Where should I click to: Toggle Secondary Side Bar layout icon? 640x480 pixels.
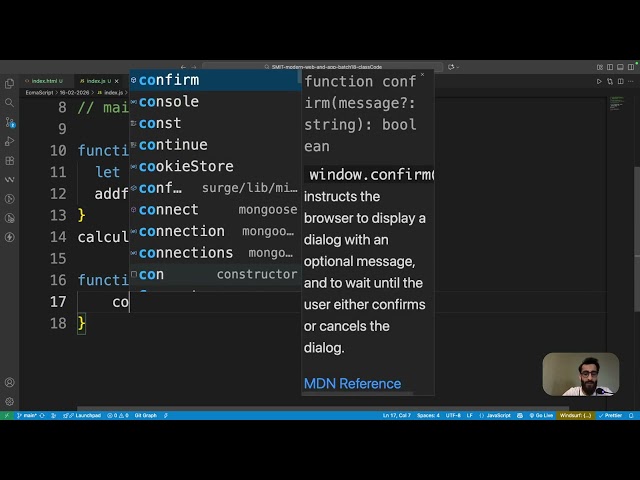[631, 67]
